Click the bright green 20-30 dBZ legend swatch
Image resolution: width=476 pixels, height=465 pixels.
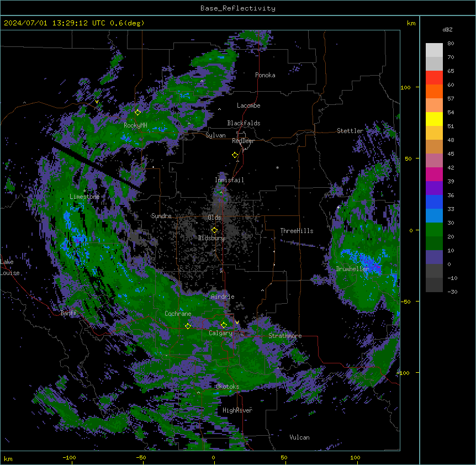(434, 230)
